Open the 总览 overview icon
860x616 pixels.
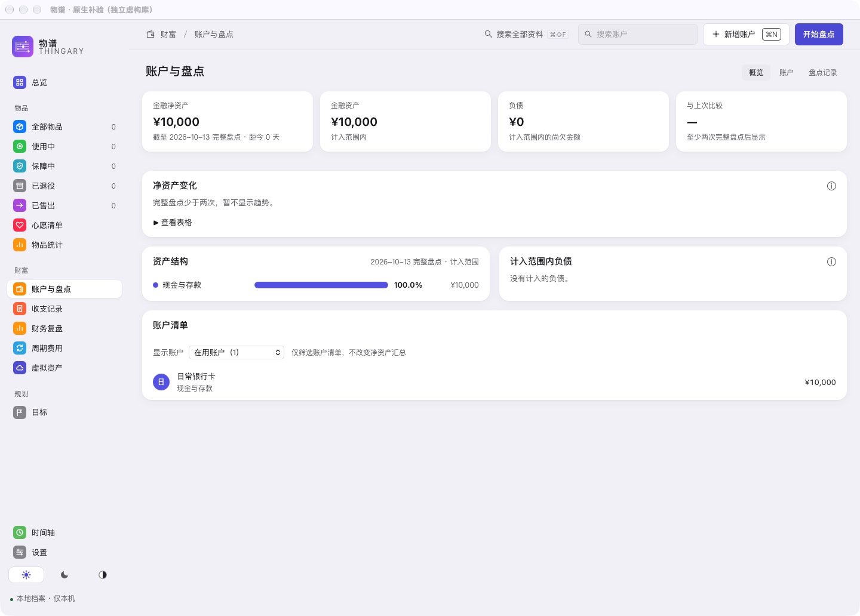20,82
